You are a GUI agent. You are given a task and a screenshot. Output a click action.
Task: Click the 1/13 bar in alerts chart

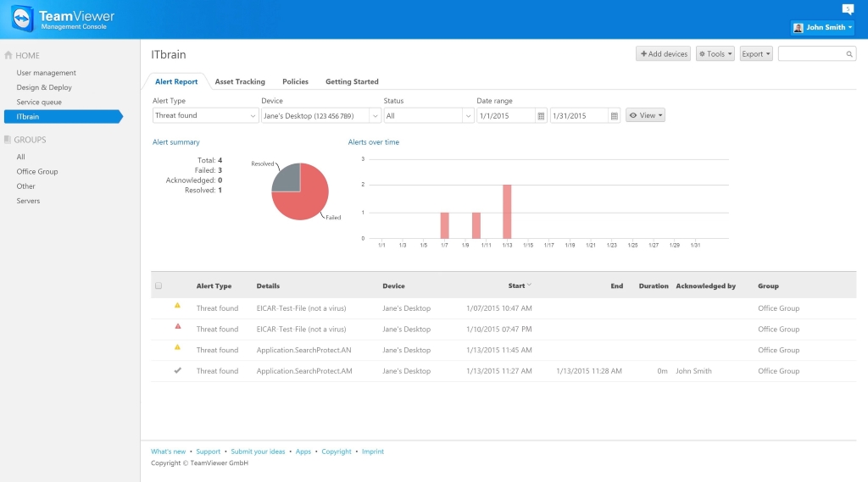(x=507, y=212)
